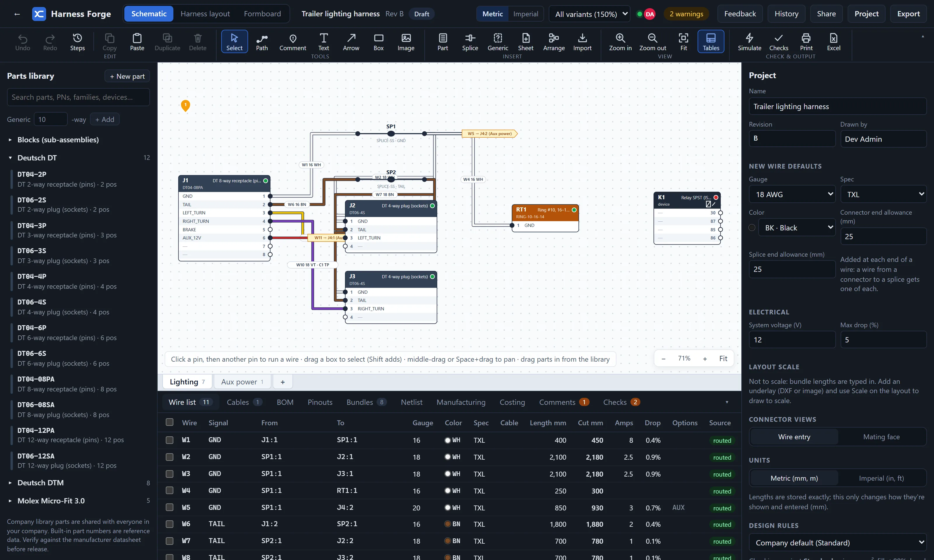Screen dimensions: 934x560
Task: Open the Spec TXL dropdown
Action: (x=884, y=194)
